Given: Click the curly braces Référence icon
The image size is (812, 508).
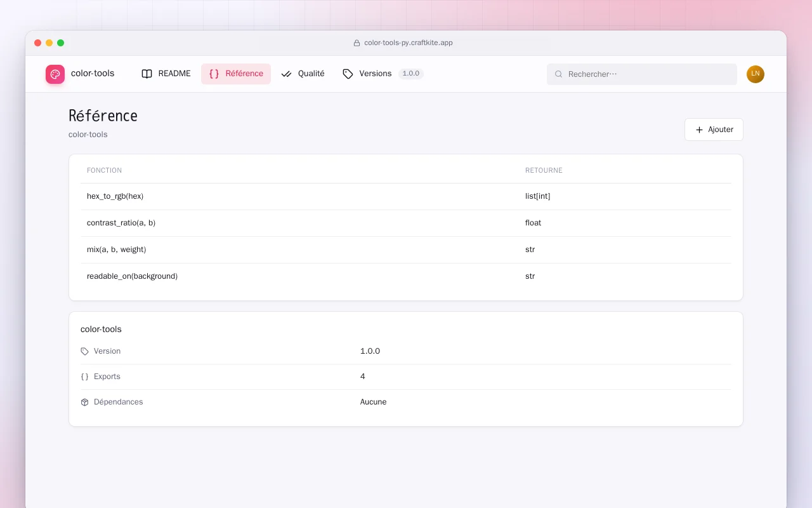Looking at the screenshot, I should click(214, 74).
